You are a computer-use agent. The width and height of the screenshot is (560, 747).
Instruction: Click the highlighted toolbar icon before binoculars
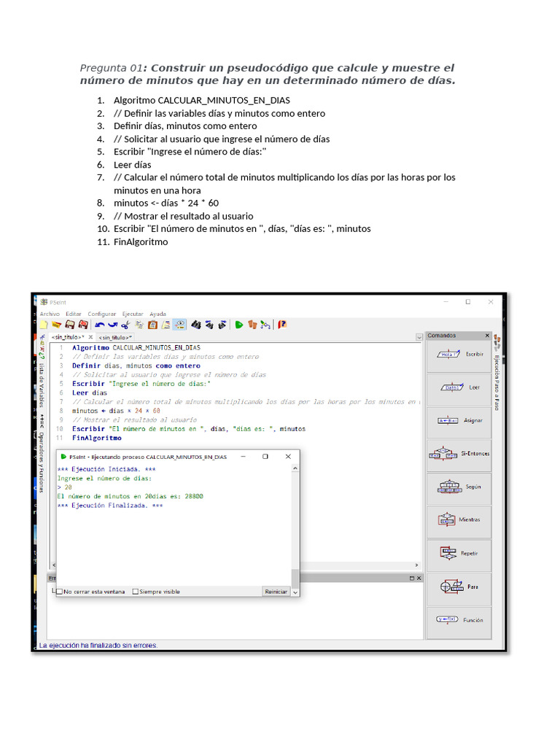(x=179, y=325)
